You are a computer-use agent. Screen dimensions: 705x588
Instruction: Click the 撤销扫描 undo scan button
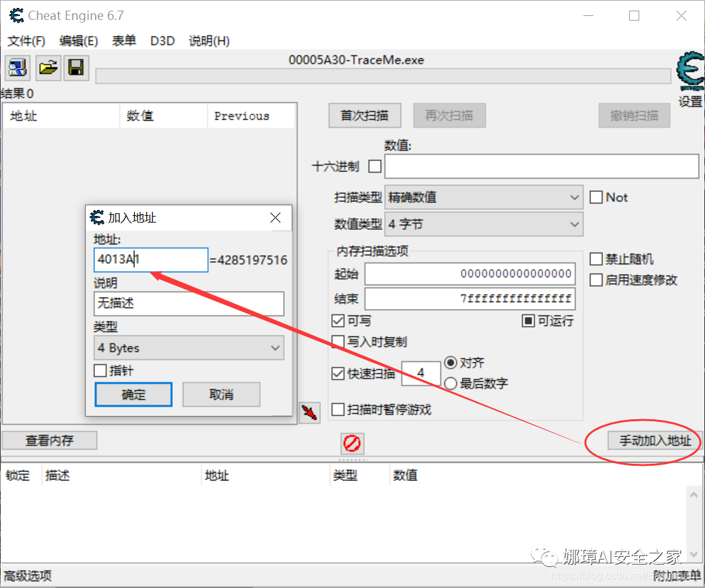[634, 116]
